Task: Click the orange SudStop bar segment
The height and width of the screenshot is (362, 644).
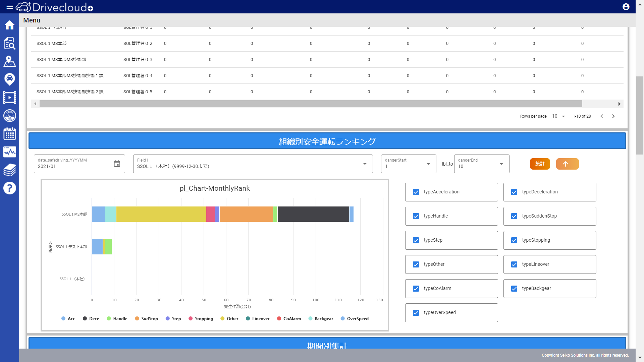Action: (246, 214)
